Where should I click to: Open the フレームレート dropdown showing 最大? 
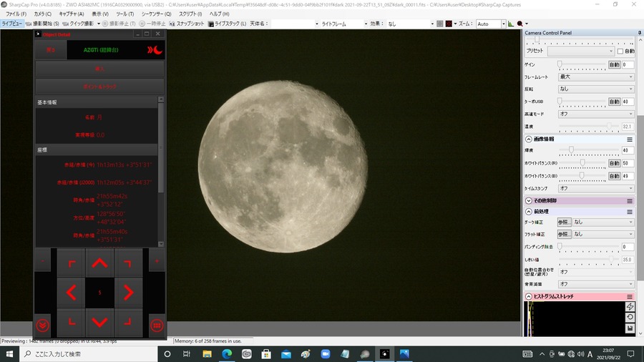(596, 77)
